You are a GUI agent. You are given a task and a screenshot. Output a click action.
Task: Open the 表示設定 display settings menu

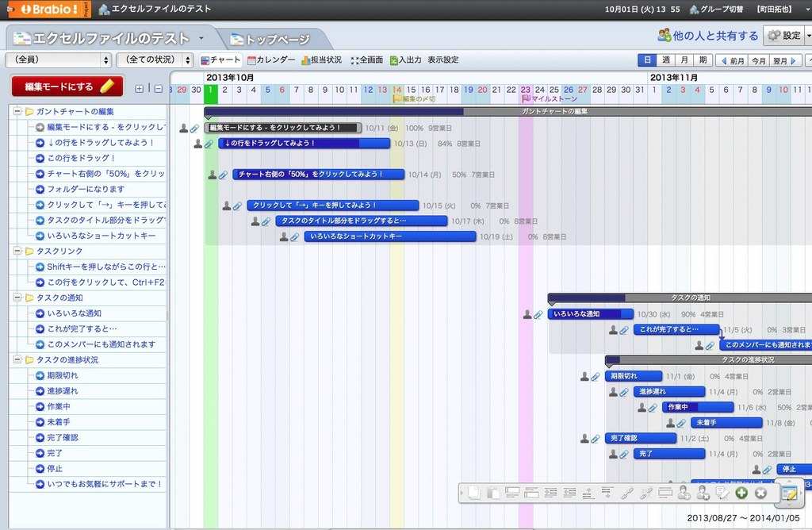pos(443,60)
